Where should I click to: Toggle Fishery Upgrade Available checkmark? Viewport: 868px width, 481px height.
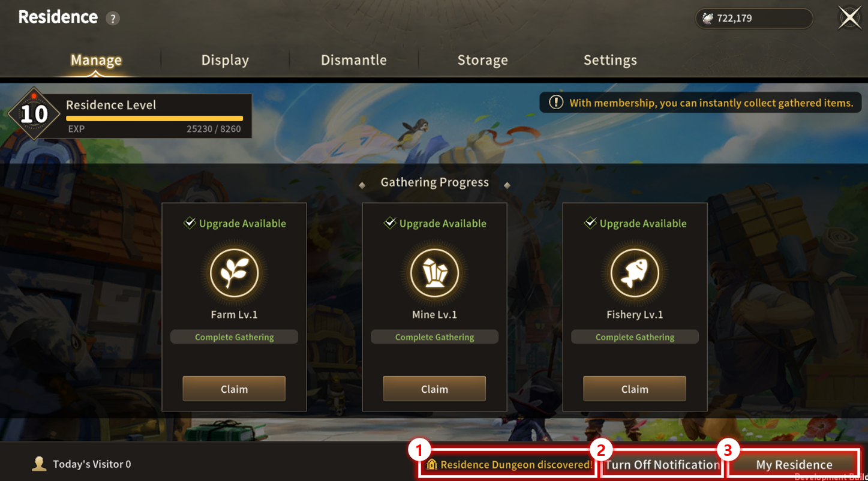click(590, 223)
